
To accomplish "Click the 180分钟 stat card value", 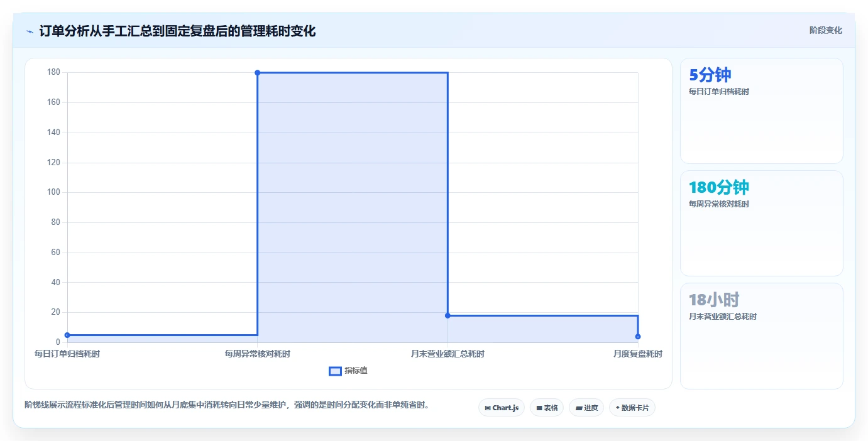I will 719,187.
